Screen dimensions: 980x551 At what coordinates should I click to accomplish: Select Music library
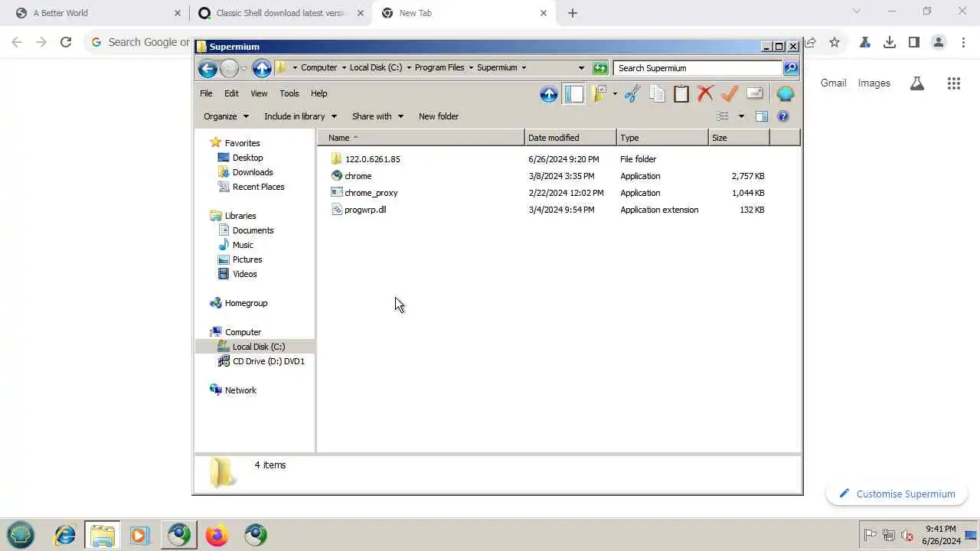(236, 245)
